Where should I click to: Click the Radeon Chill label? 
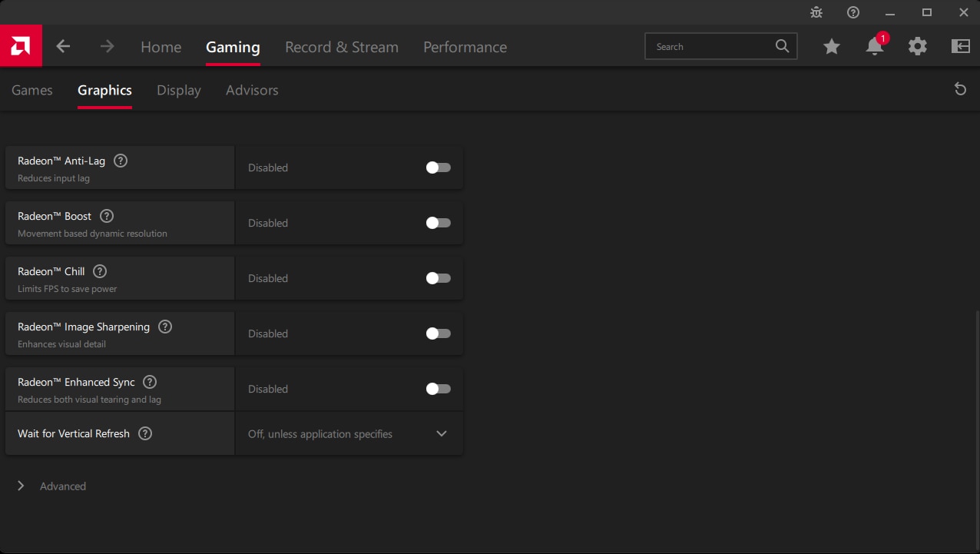click(x=51, y=271)
